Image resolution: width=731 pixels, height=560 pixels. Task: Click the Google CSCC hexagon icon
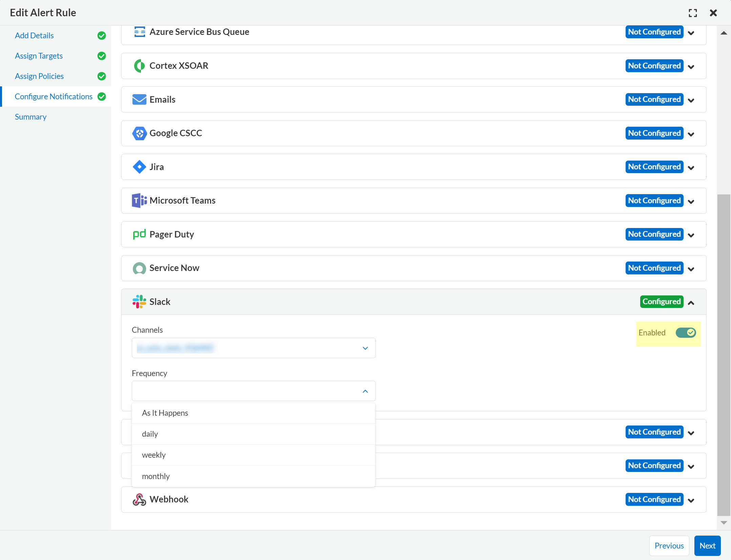tap(139, 133)
